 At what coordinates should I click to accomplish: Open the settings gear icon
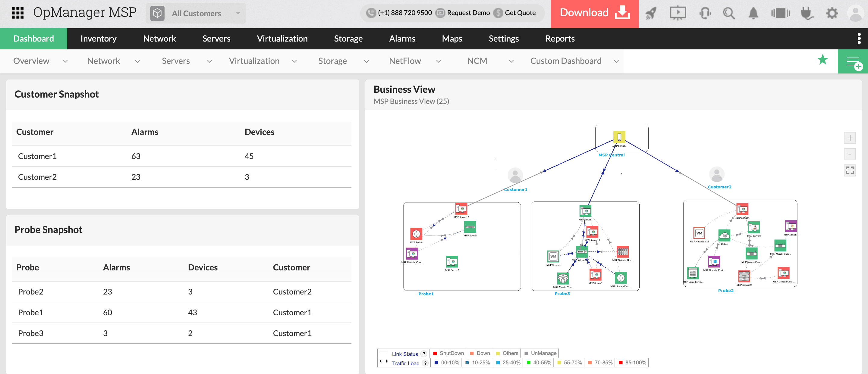tap(832, 14)
